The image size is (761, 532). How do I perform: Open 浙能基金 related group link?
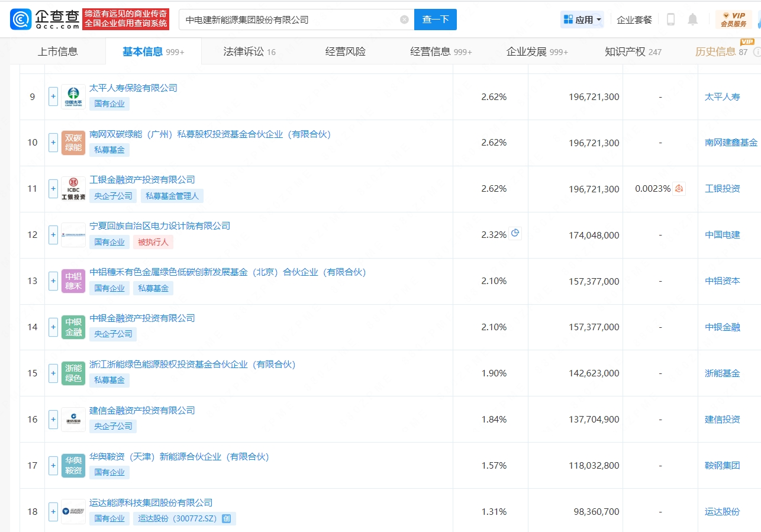click(x=723, y=373)
